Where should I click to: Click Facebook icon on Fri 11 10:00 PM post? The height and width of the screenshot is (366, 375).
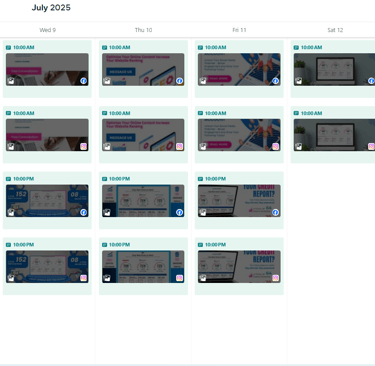(275, 212)
